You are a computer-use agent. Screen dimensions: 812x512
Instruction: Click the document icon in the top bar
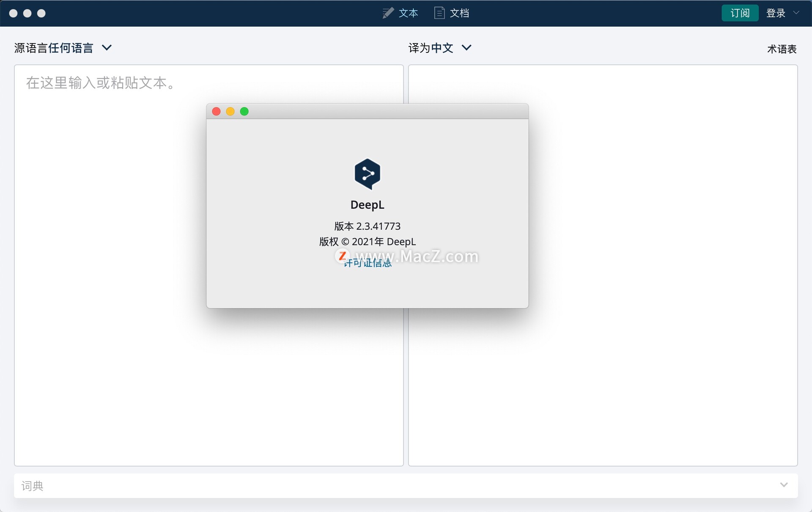(x=439, y=13)
